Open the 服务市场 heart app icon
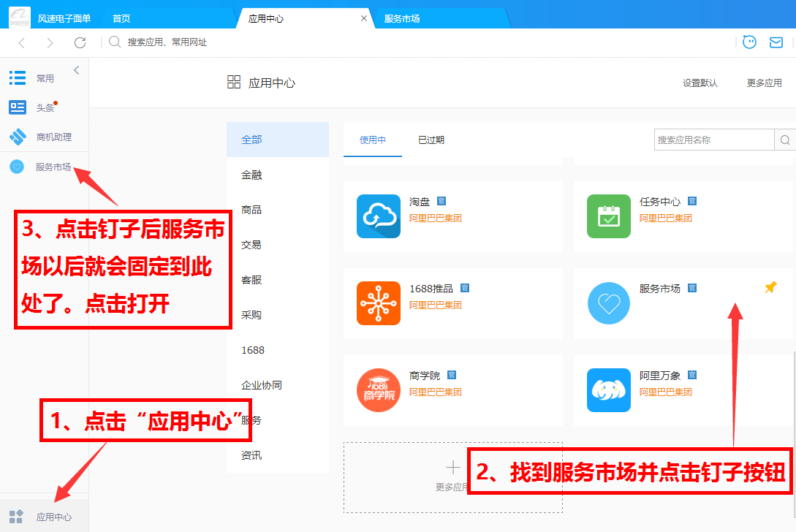The height and width of the screenshot is (532, 796). (x=609, y=303)
